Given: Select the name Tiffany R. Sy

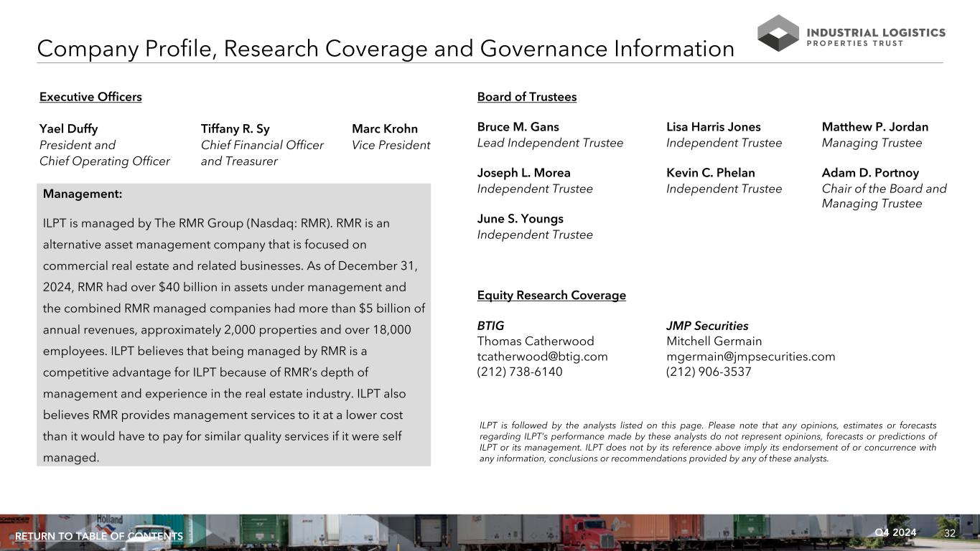Looking at the screenshot, I should 235,129.
